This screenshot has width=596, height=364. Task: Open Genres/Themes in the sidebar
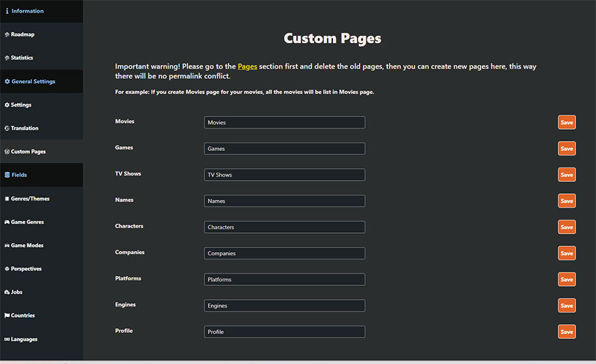[x=30, y=199]
